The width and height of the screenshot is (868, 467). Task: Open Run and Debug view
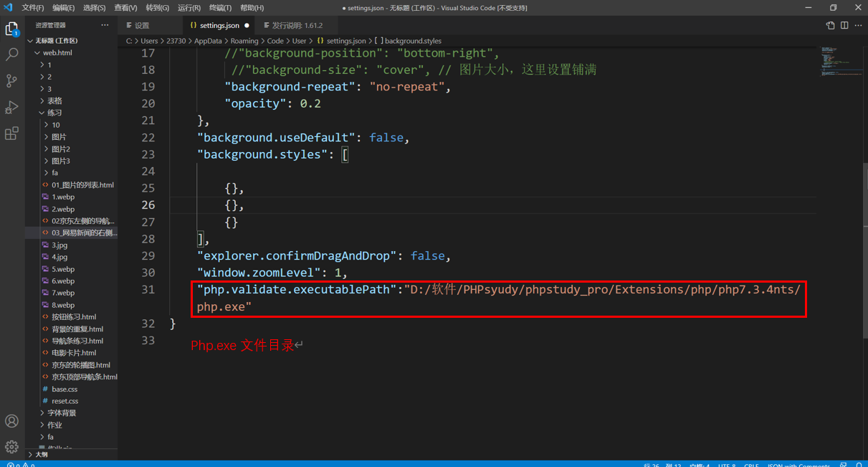click(x=11, y=108)
